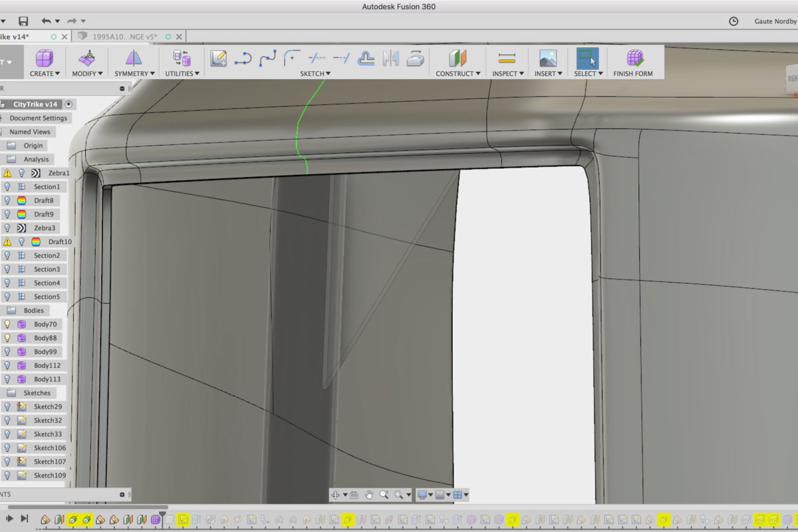The image size is (798, 532).
Task: Close the 1995A10...NGE v5* tab
Action: (180, 37)
